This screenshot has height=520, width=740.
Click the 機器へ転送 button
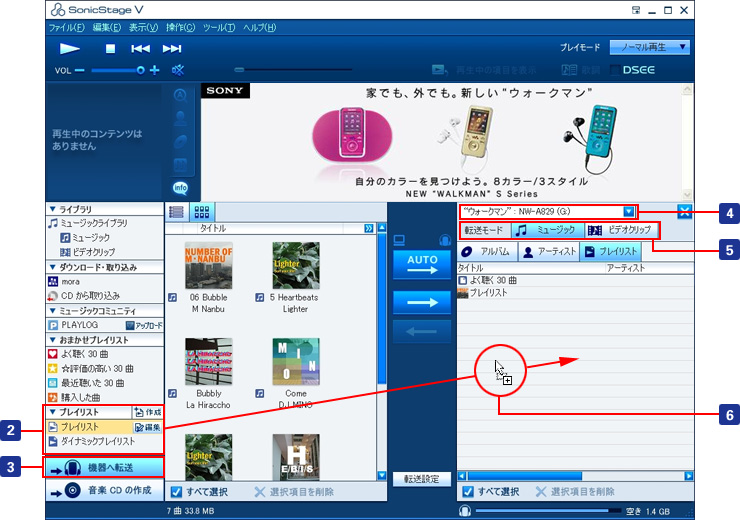click(x=104, y=467)
